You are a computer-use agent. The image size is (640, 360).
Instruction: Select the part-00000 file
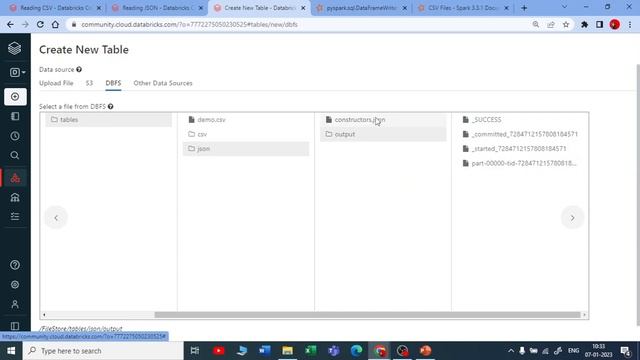(x=520, y=163)
